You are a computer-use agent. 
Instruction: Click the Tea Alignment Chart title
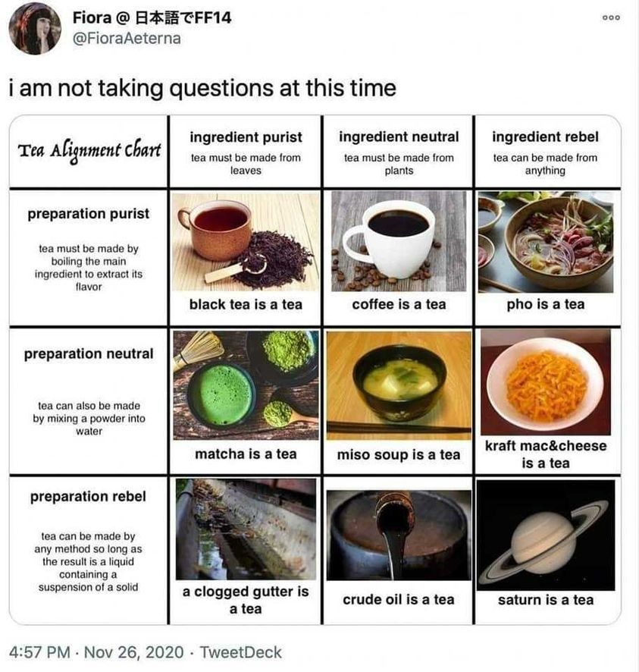[x=89, y=151]
